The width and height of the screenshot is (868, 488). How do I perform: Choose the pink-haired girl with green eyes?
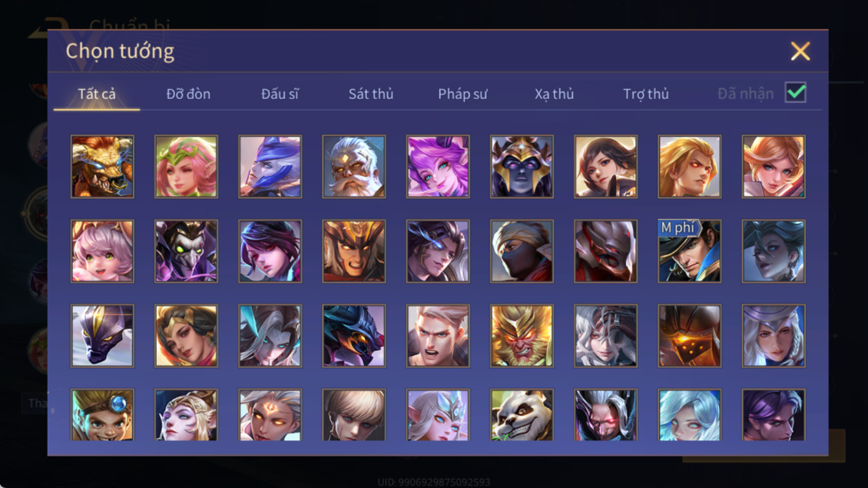point(102,251)
